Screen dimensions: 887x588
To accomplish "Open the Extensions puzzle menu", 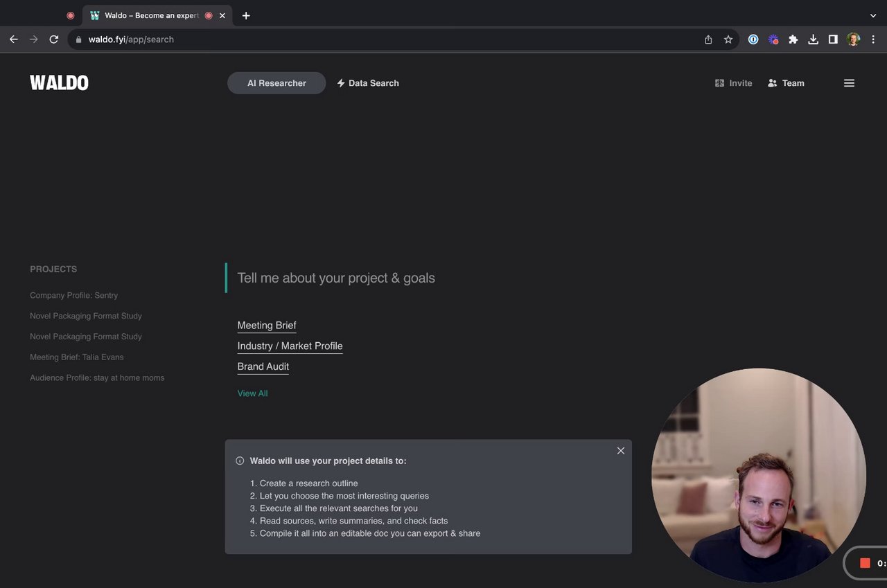I will 793,39.
